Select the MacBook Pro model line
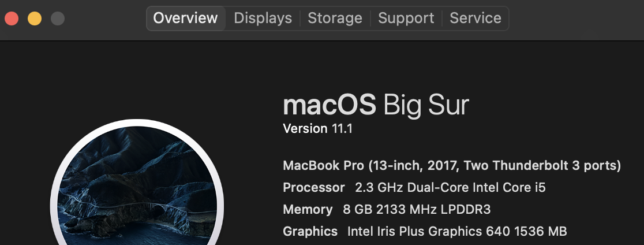This screenshot has width=644, height=245. point(451,166)
